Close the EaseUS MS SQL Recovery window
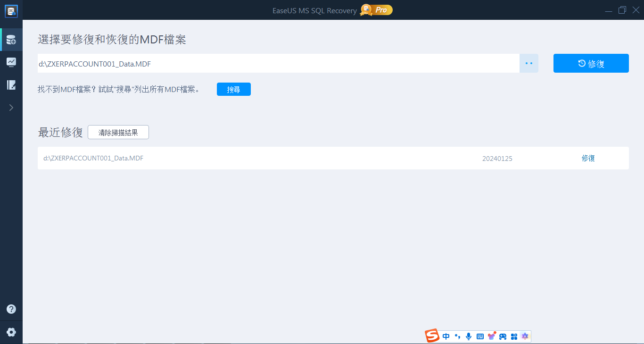Image resolution: width=644 pixels, height=344 pixels. 636,10
